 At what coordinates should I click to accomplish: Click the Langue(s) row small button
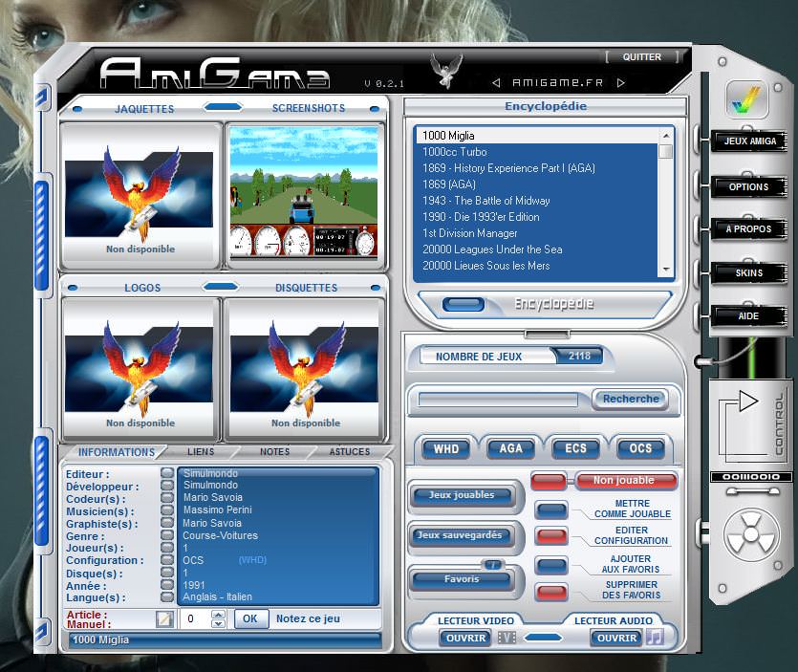point(167,596)
